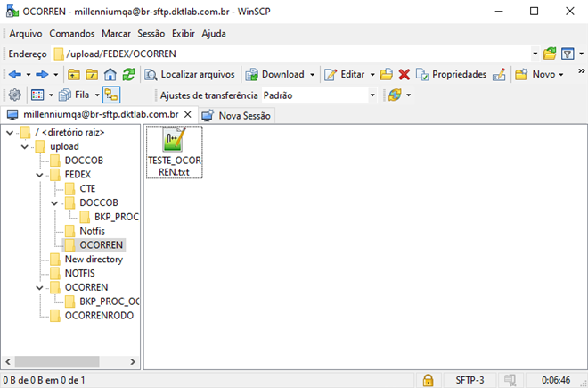
Task: Close the millenniumqa session tab
Action: (188, 114)
